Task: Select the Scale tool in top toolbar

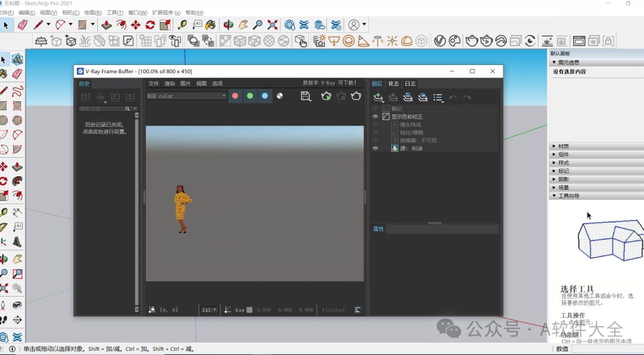Action: [x=165, y=25]
